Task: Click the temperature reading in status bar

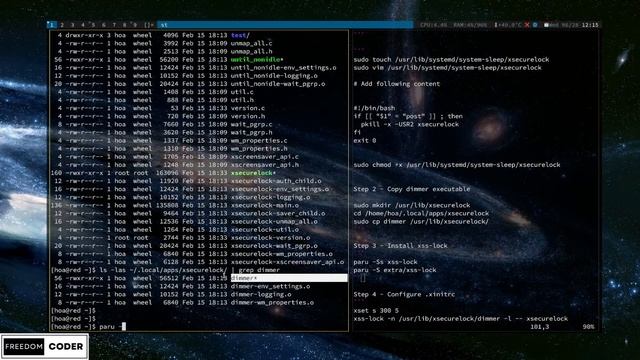Action: click(508, 25)
